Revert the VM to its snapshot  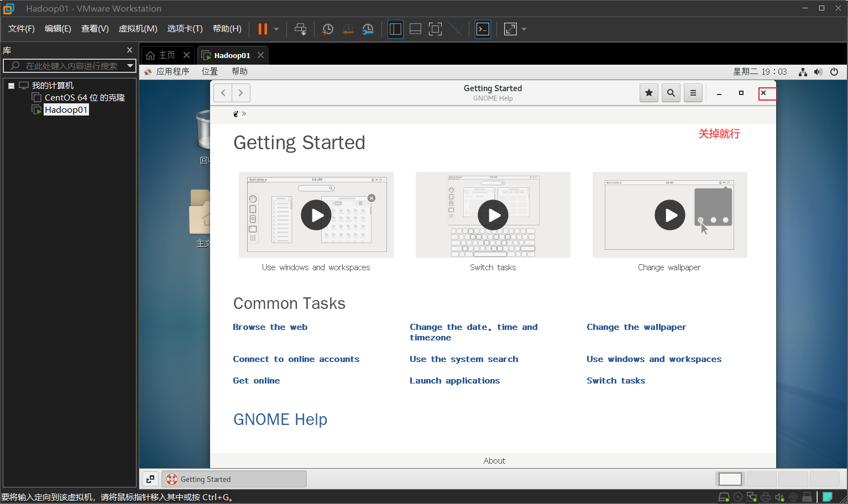(348, 29)
